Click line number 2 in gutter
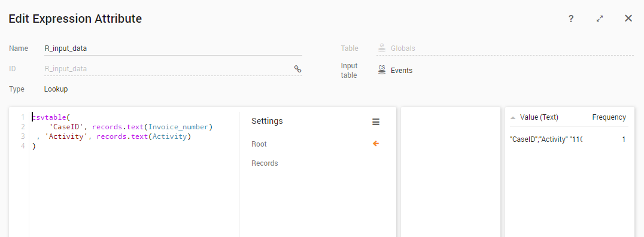The height and width of the screenshot is (237, 644). (23, 127)
